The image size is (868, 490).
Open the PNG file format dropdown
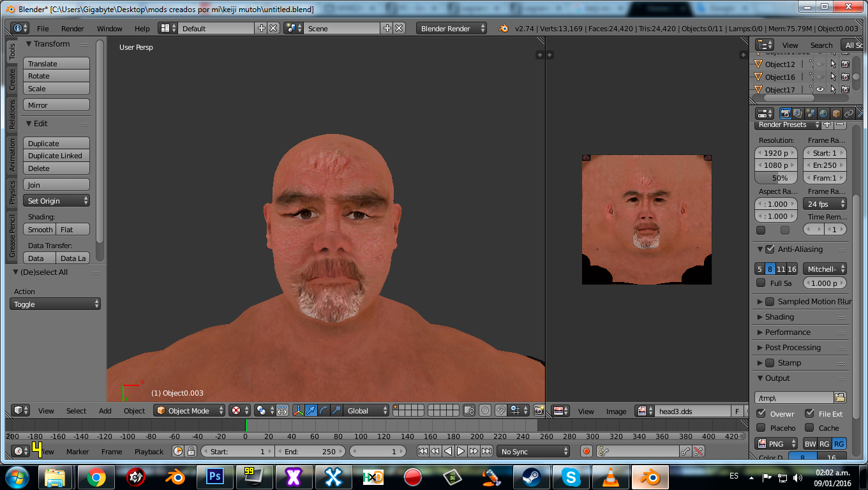point(776,443)
